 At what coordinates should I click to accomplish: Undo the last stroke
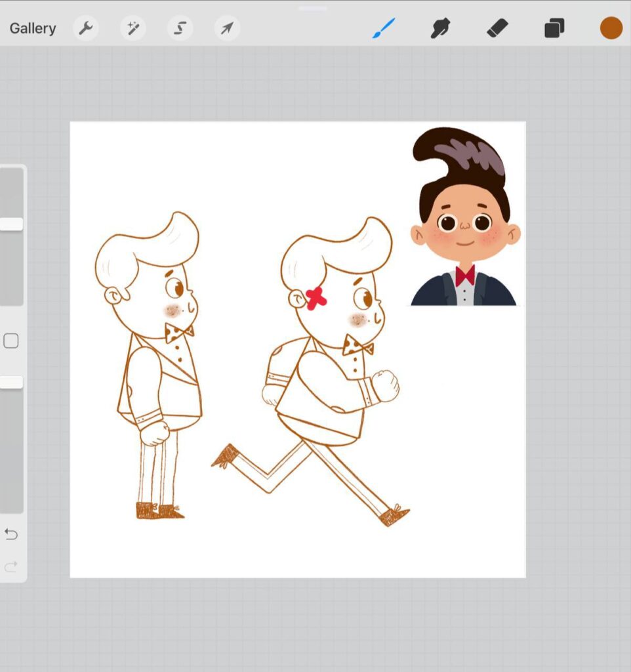tap(11, 534)
